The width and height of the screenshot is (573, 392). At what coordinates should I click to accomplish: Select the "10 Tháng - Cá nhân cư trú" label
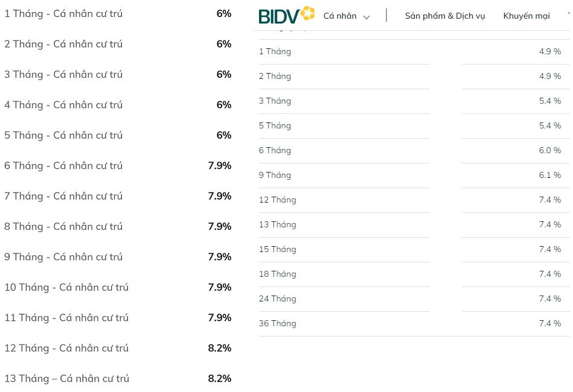coord(66,288)
